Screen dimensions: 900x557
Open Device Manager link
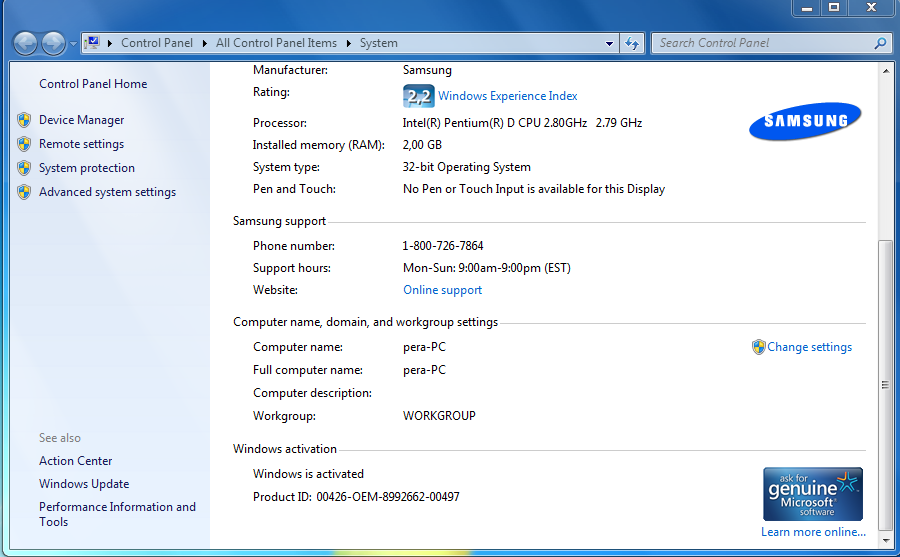82,120
